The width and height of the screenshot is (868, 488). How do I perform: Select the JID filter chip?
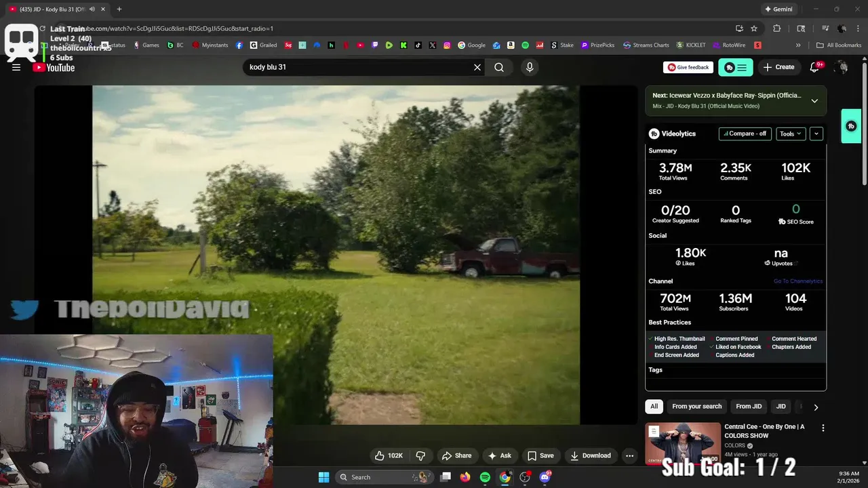[781, 407]
